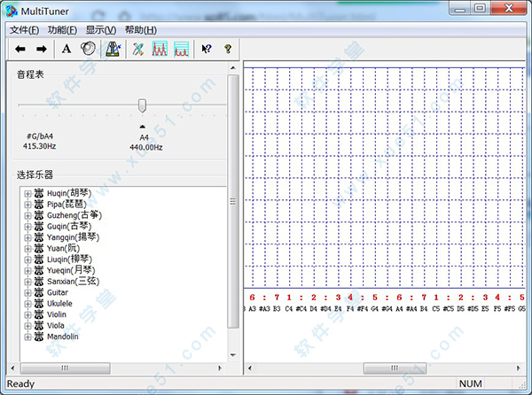
Task: Click the tuning fork toolbar icon
Action: 138,50
